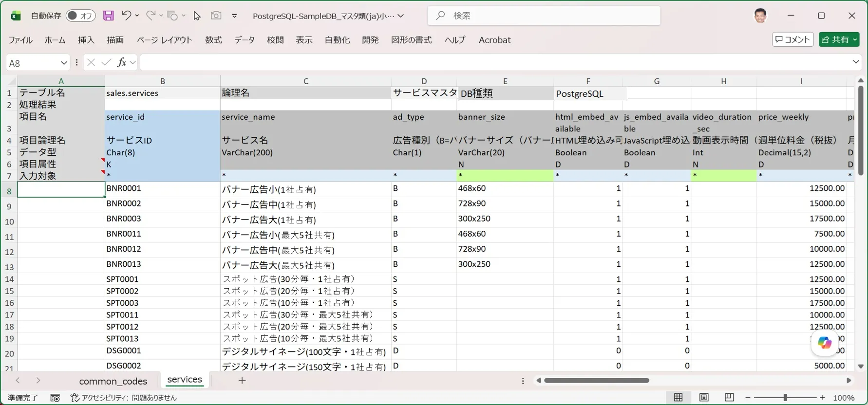Switch to common_codes sheet tab

(x=113, y=381)
